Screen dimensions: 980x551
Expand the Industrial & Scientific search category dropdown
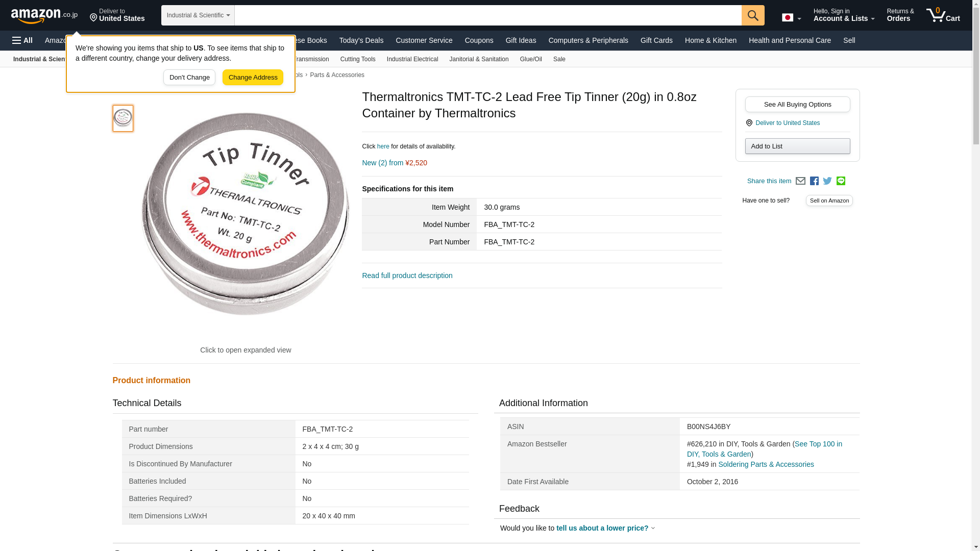click(x=198, y=15)
